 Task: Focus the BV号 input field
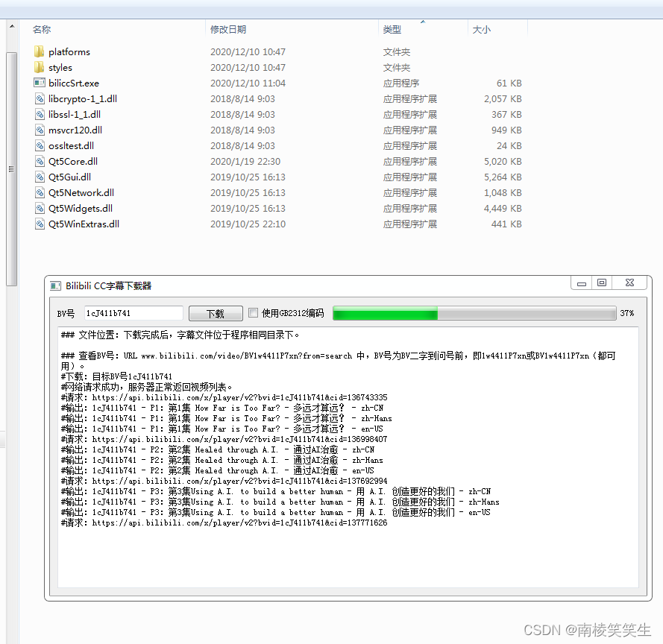[x=133, y=313]
